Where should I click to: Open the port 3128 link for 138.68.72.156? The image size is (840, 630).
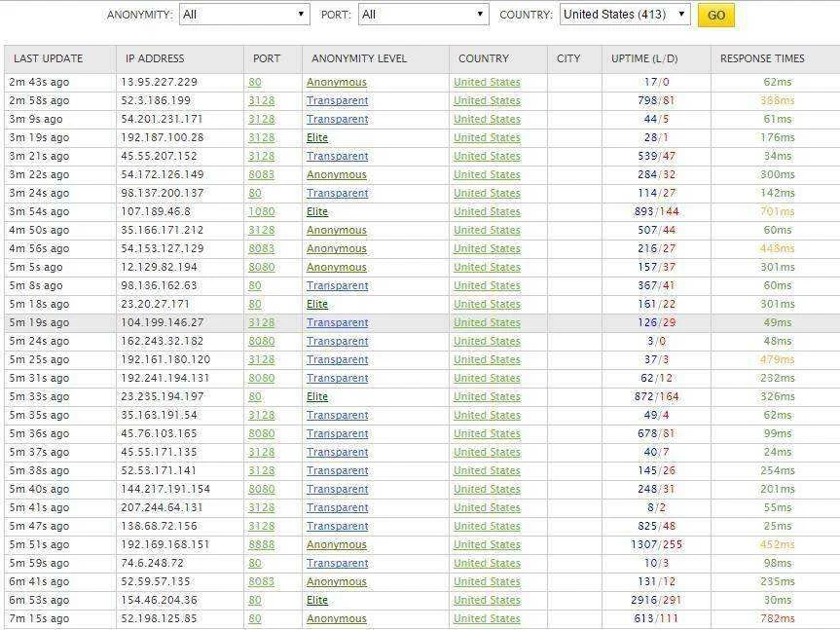(262, 526)
